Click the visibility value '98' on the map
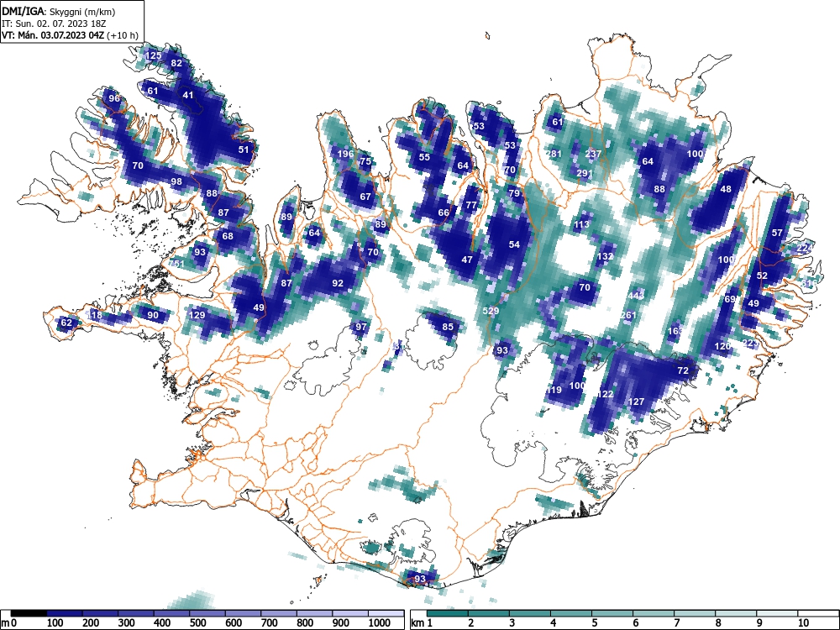840x630 pixels. pyautogui.click(x=176, y=181)
